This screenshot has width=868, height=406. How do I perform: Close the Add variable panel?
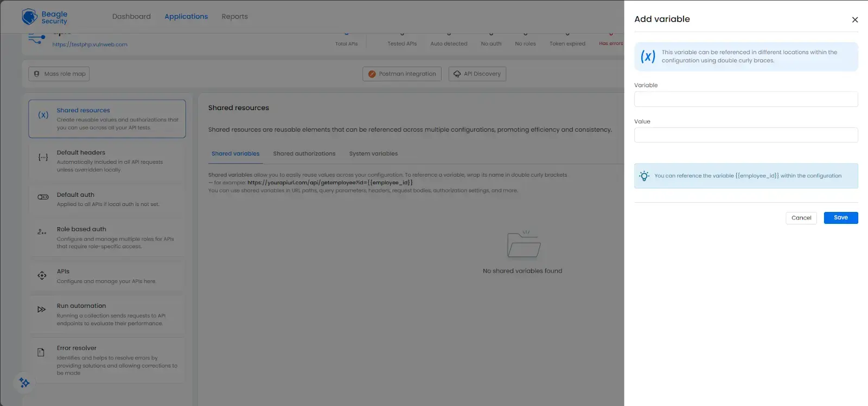(x=854, y=20)
